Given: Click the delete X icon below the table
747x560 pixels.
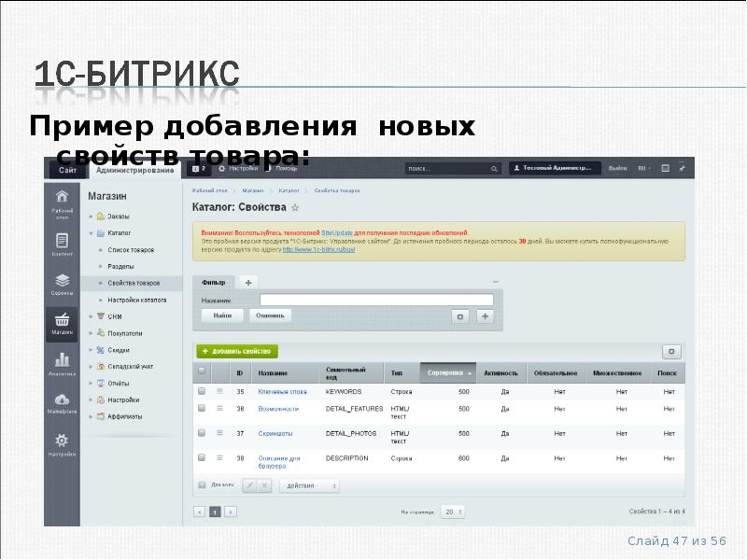Looking at the screenshot, I should pyautogui.click(x=264, y=485).
